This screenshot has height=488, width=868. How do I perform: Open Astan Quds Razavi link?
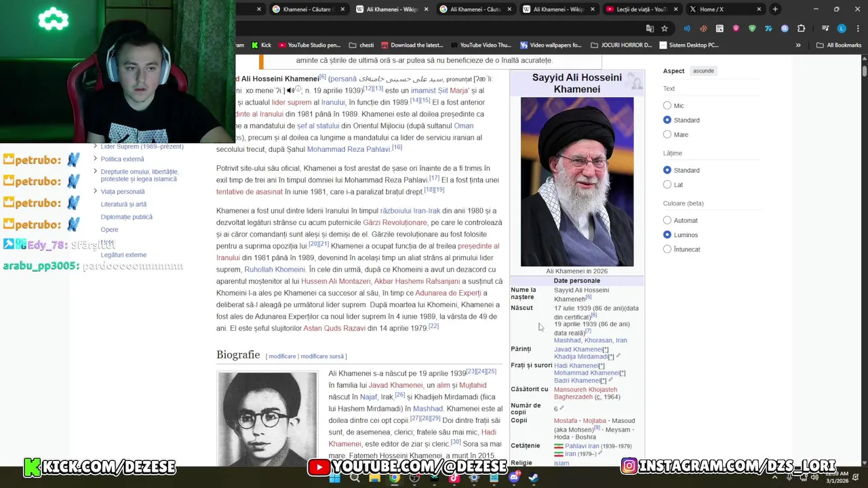(x=334, y=328)
